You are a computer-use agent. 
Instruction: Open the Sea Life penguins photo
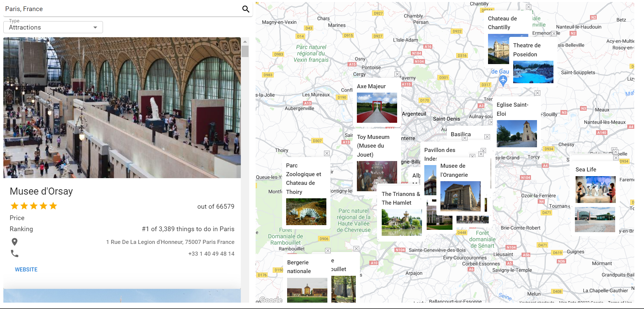tap(596, 190)
